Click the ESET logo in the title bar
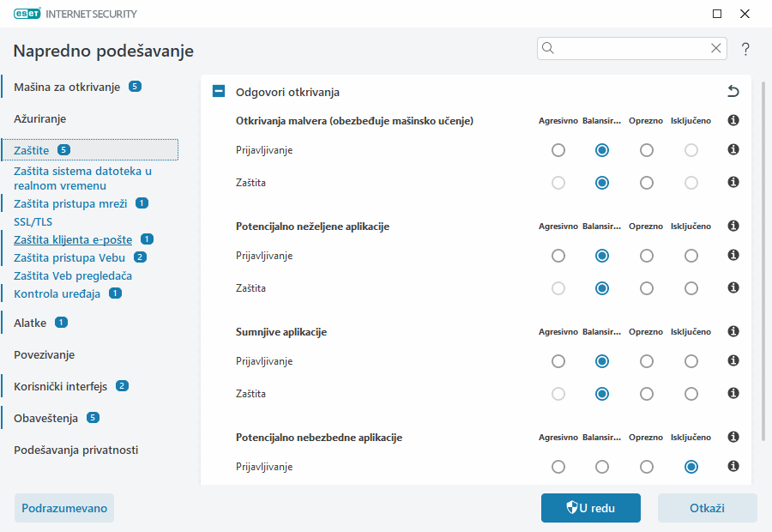Image resolution: width=772 pixels, height=532 pixels. coord(26,14)
